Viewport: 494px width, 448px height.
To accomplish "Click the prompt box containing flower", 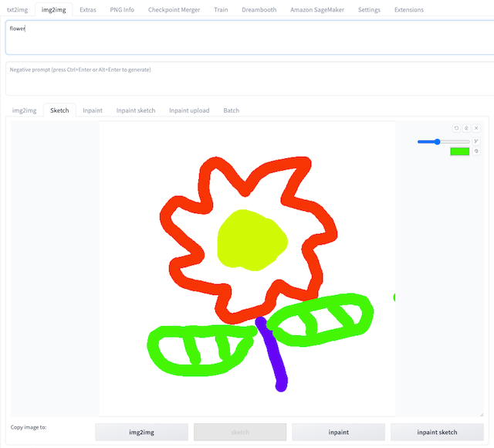I will point(247,38).
